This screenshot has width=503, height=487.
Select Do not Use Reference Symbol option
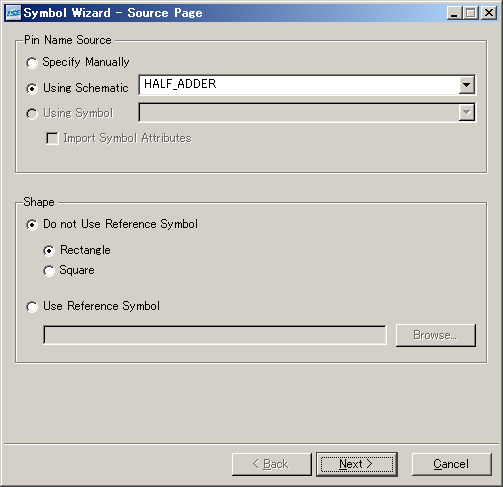[x=32, y=225]
